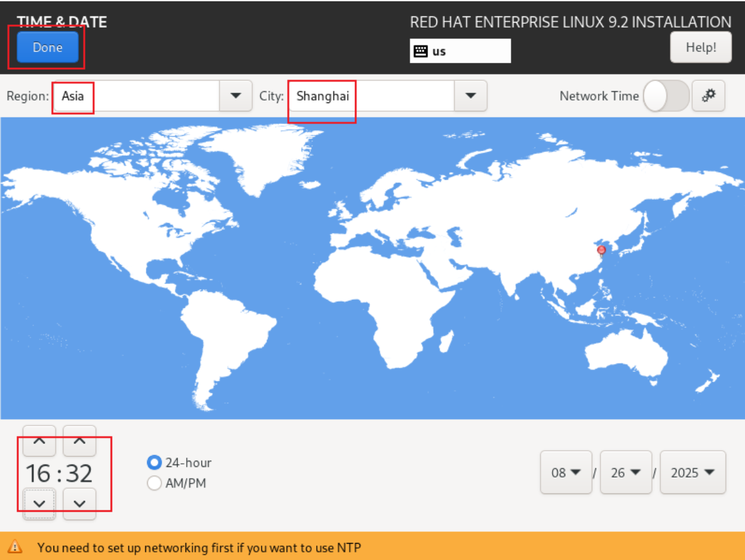Click the Region field containing Asia
Image resolution: width=745 pixels, height=560 pixels.
pos(136,96)
